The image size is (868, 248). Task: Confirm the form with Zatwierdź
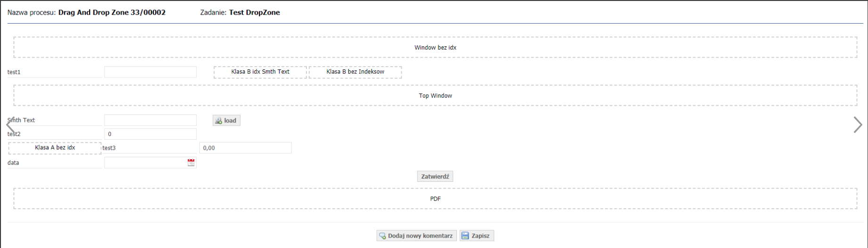click(x=435, y=176)
